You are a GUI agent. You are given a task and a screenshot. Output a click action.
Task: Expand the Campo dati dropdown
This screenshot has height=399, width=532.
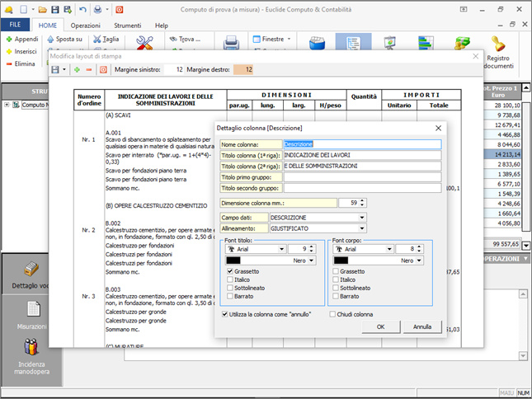362,218
